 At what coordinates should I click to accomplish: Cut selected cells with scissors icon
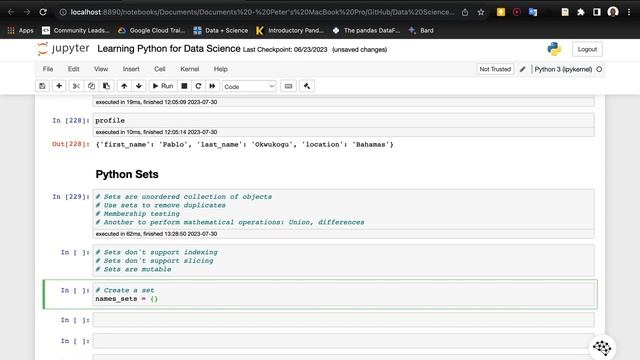point(76,86)
